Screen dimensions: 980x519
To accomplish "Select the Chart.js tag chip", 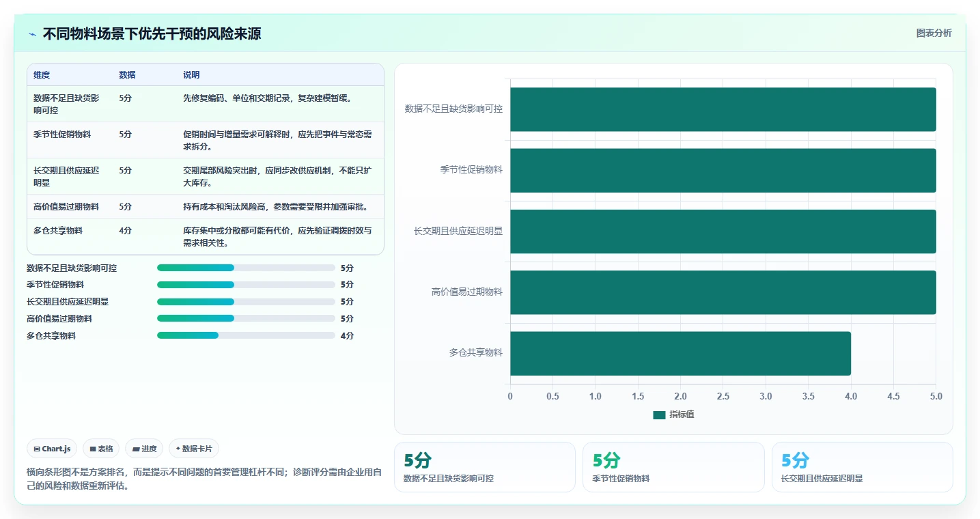I will tap(53, 449).
